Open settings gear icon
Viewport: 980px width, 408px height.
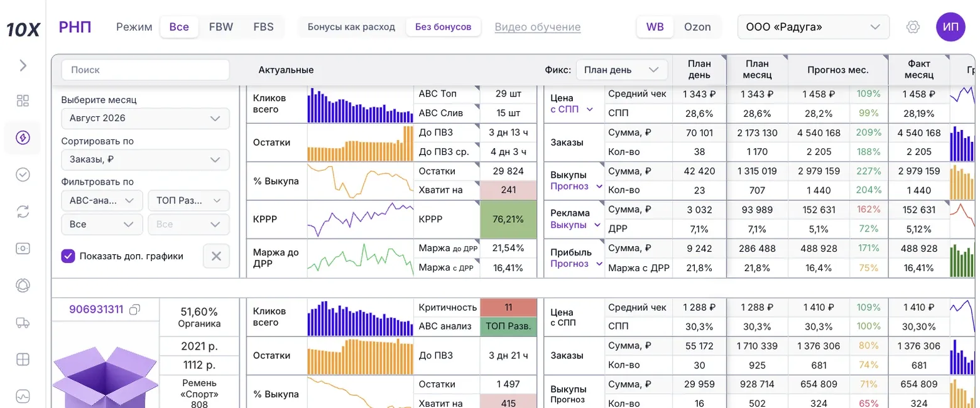913,27
